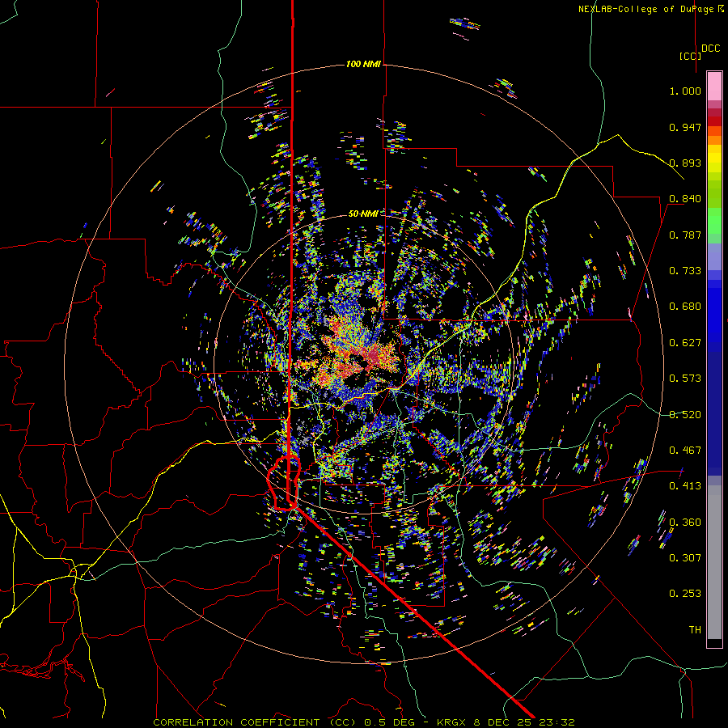This screenshot has height=728, width=728.
Task: Click the gray color band near 0.307
Action: tap(714, 562)
